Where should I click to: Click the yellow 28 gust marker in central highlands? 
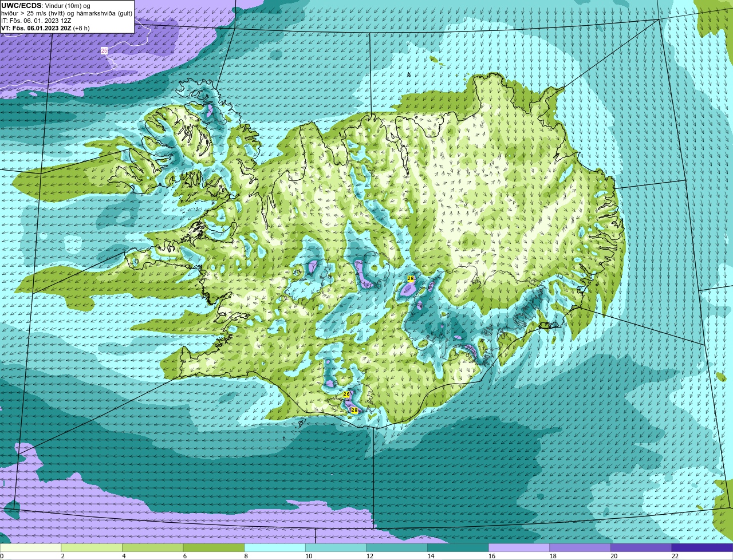410,278
